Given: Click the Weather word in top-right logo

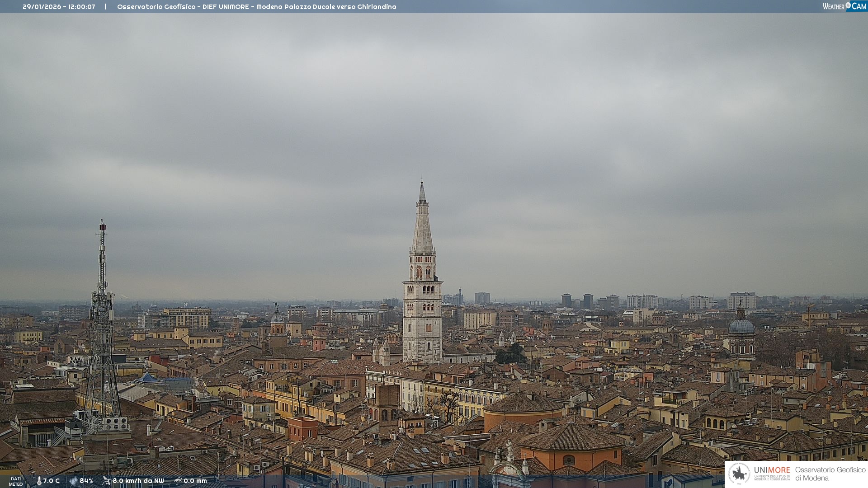Looking at the screenshot, I should point(833,6).
